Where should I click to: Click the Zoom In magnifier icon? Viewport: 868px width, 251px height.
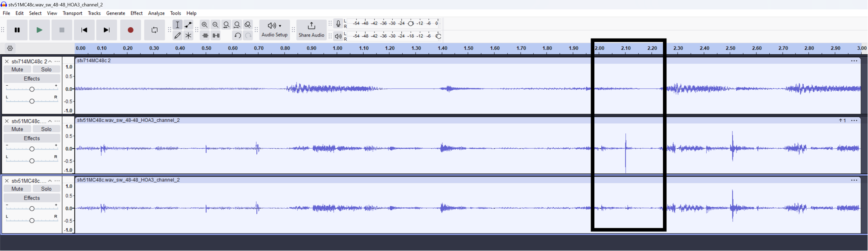[x=204, y=25]
